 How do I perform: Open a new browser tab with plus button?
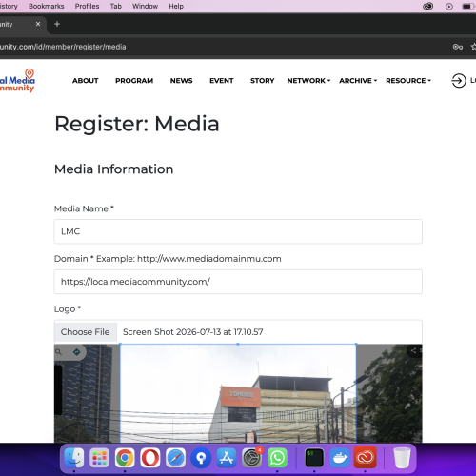(x=57, y=24)
